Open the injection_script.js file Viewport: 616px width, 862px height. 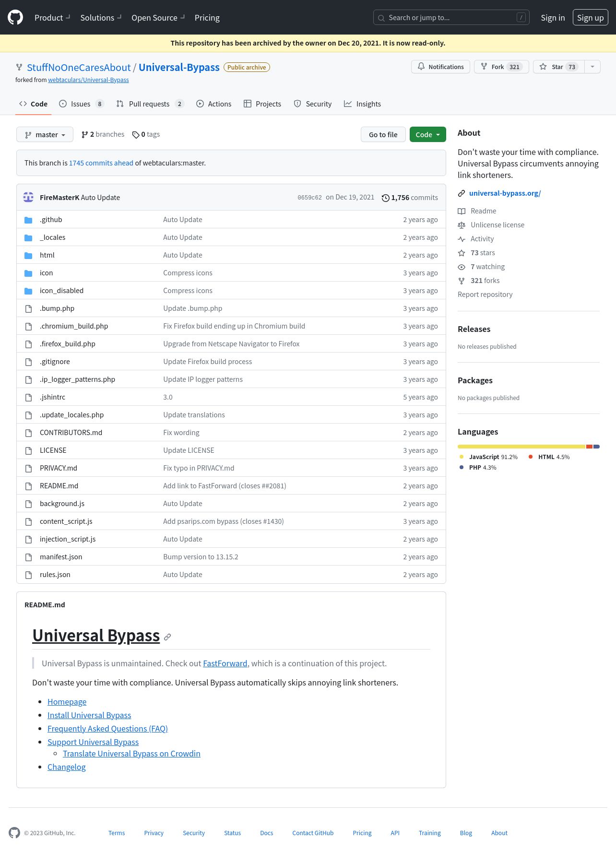pyautogui.click(x=68, y=539)
